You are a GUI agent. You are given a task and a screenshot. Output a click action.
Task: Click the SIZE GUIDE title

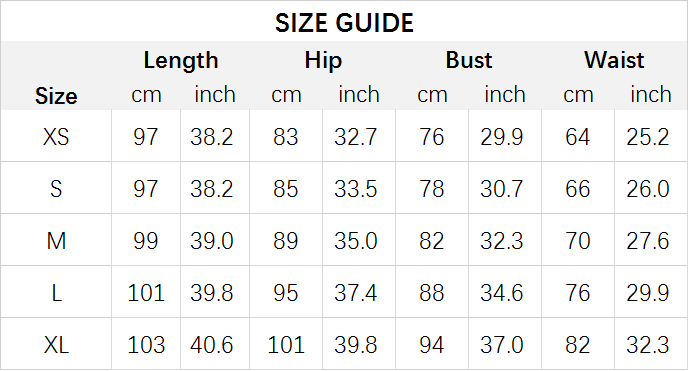(344, 23)
